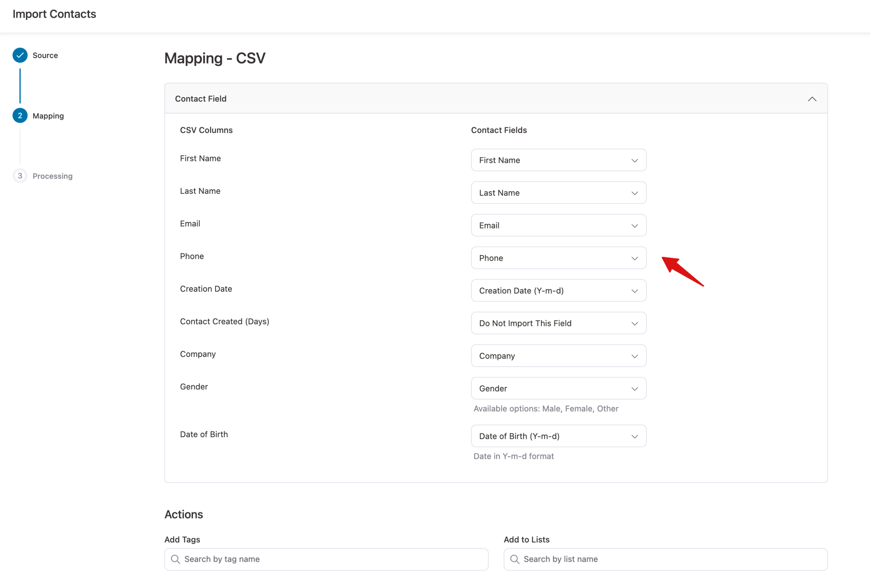Change the Do Not Import This Field selection
The width and height of the screenshot is (870, 588).
(558, 323)
